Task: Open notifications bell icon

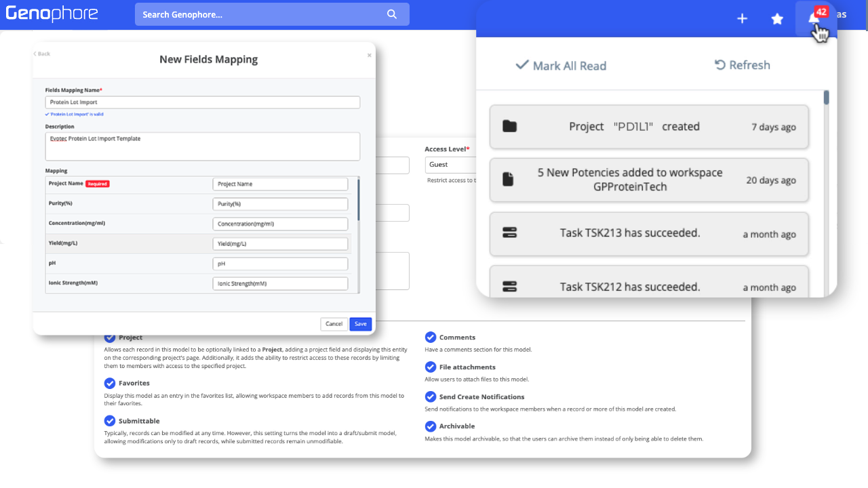Action: 814,19
